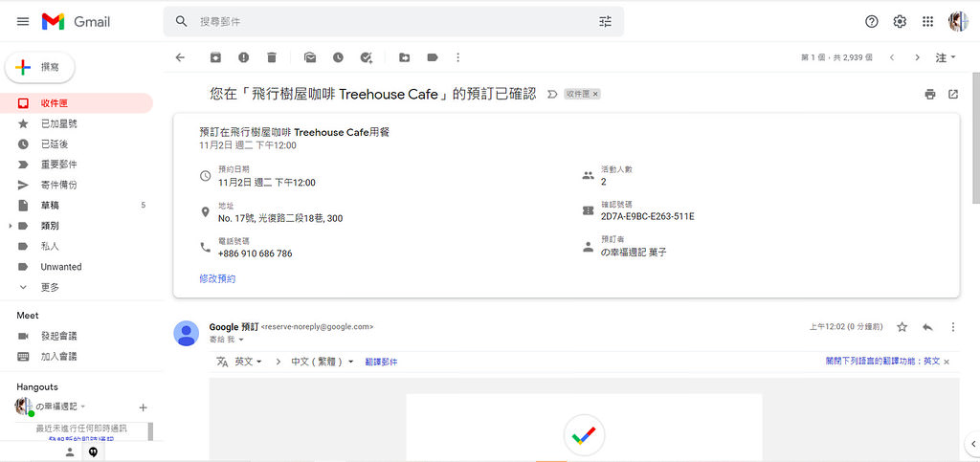
Task: Expand the 類別 categories arrow
Action: point(10,226)
